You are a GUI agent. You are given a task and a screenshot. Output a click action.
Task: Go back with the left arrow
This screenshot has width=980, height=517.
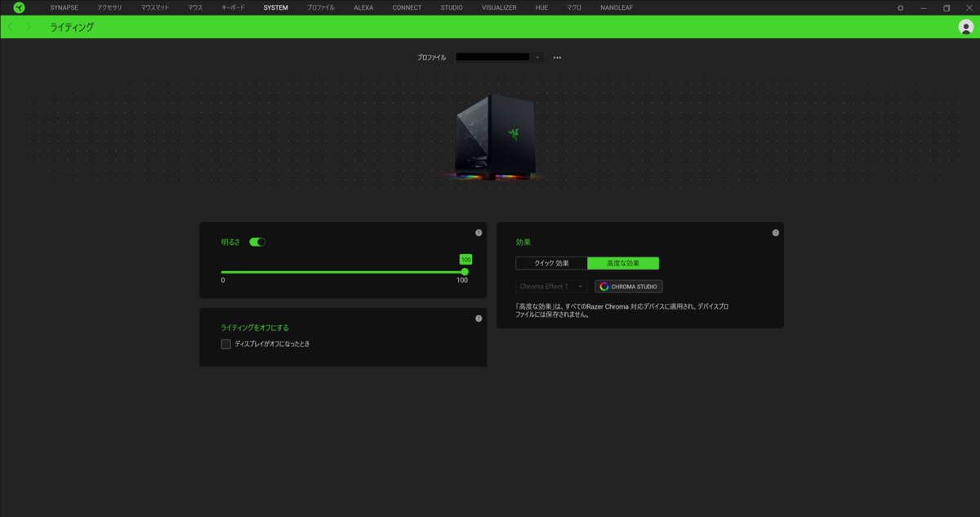click(10, 27)
